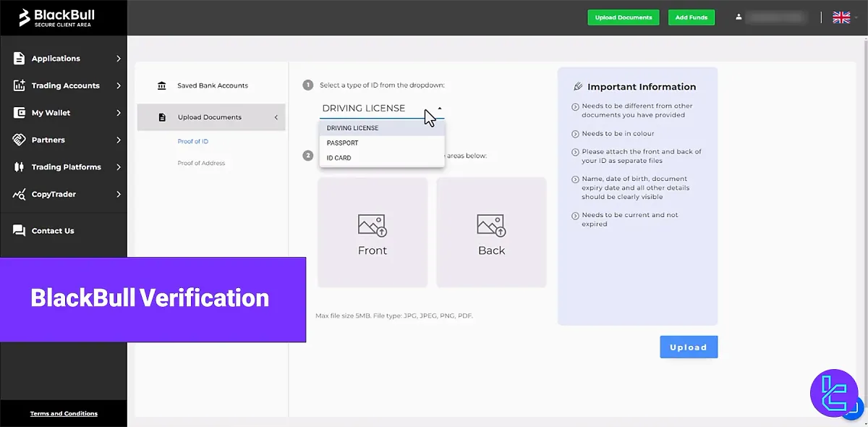
Task: Click the green Add Funds button
Action: (691, 17)
